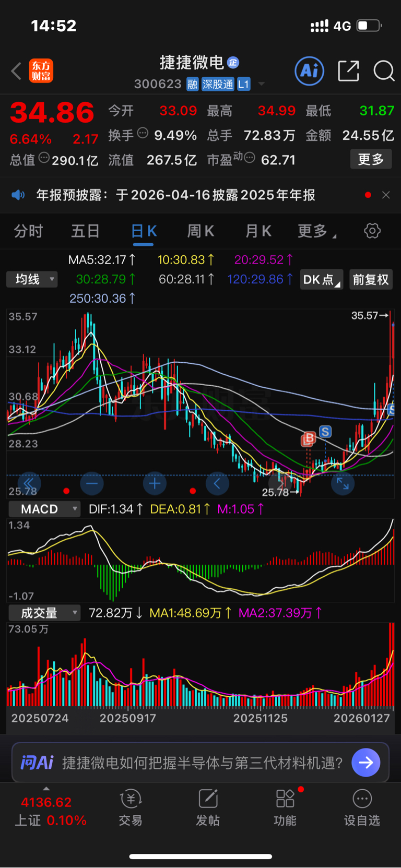Tap the DIF:1.34 value
The image size is (401, 868).
pyautogui.click(x=116, y=509)
